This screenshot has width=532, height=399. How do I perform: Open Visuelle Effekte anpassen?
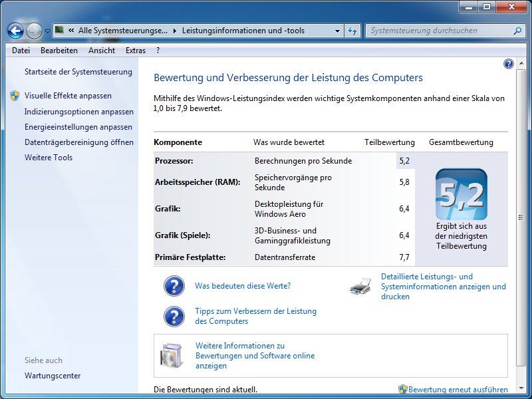coord(68,96)
